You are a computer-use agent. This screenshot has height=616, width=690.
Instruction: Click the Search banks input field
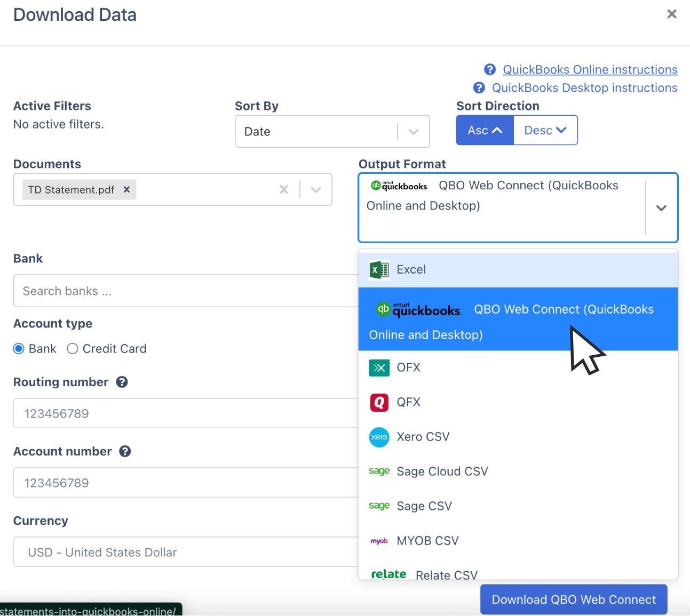(x=186, y=291)
